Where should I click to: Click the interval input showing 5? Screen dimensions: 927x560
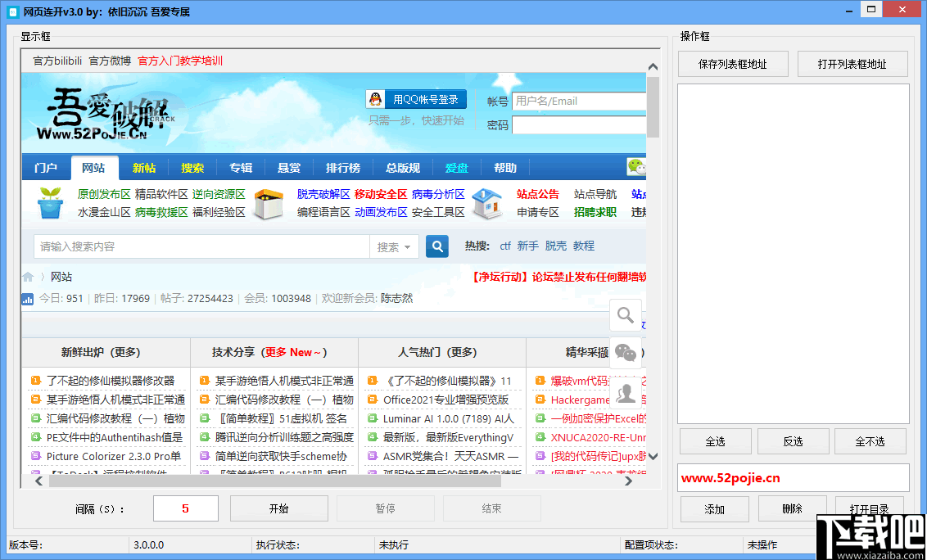coord(185,508)
